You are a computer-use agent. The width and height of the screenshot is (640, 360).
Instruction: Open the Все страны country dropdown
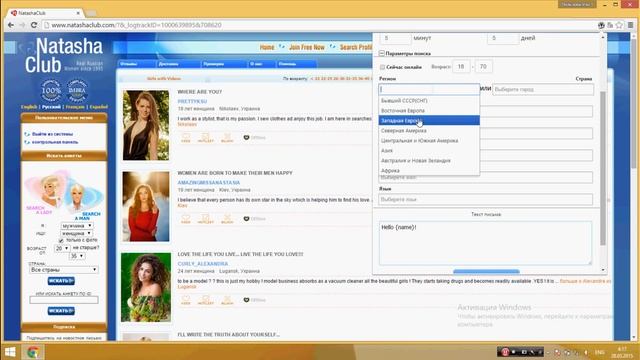coord(64,270)
